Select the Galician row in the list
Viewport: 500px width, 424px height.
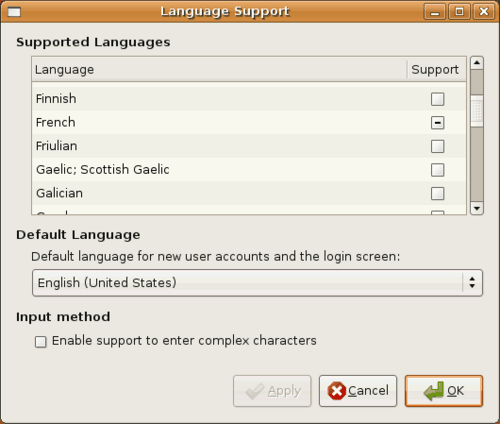(249, 193)
